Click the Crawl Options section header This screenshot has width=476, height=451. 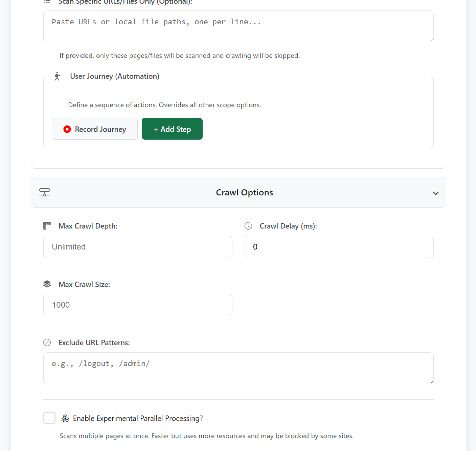click(244, 192)
